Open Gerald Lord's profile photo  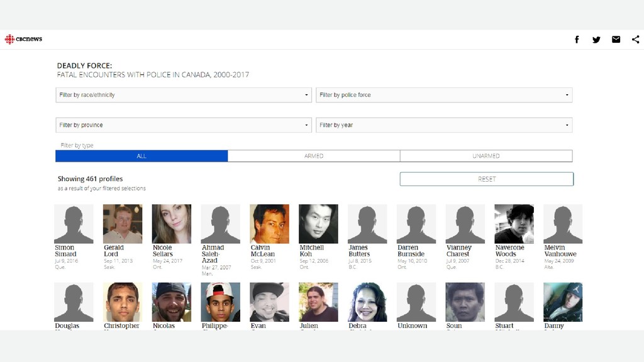[123, 224]
